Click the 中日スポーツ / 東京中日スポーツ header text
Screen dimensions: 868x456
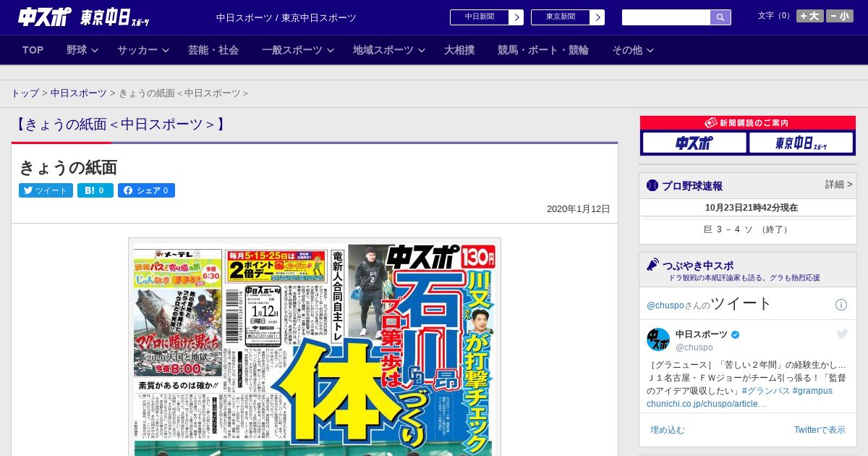pyautogui.click(x=286, y=17)
